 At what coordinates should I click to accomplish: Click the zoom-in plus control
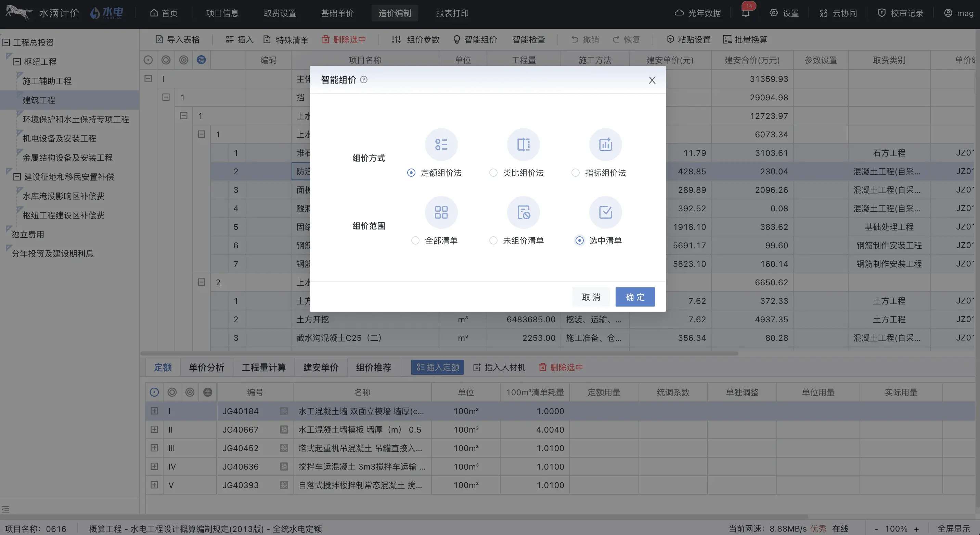click(916, 529)
